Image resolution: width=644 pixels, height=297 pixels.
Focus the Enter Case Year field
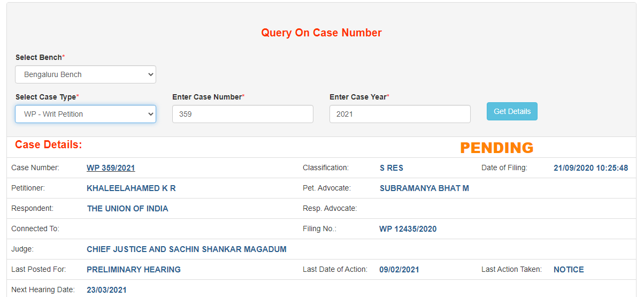pos(400,114)
